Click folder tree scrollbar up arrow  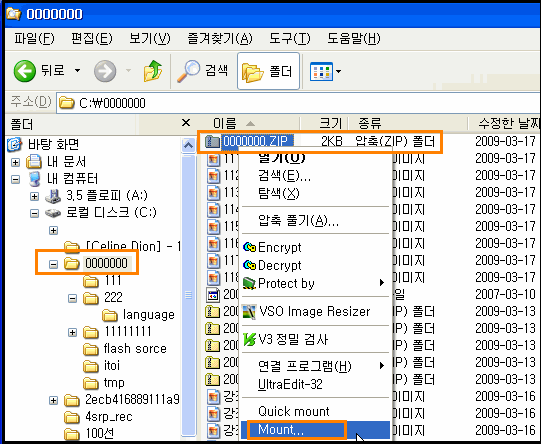point(188,145)
